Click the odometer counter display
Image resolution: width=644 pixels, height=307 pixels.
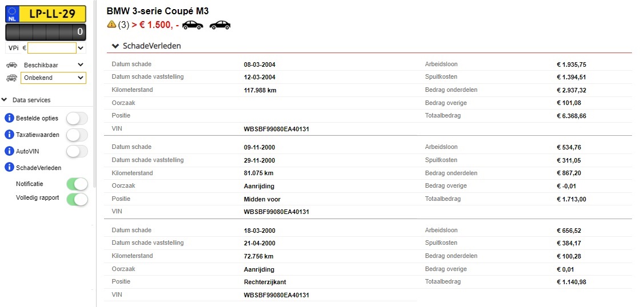pyautogui.click(x=46, y=32)
